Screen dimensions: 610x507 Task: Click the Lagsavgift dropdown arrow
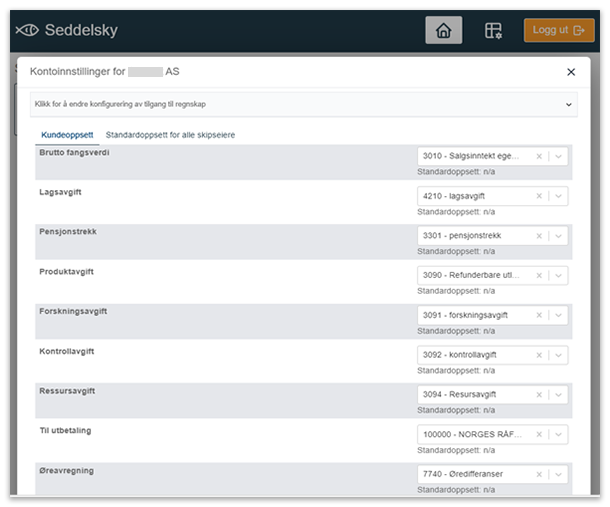tap(558, 196)
